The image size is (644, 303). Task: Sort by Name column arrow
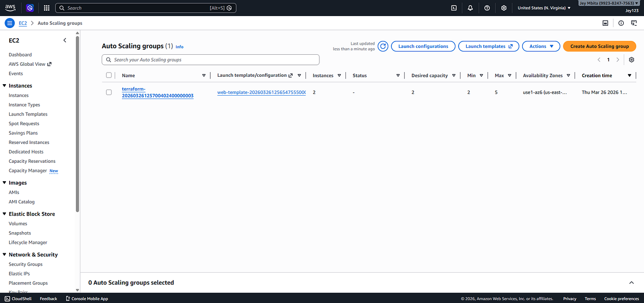click(x=204, y=75)
